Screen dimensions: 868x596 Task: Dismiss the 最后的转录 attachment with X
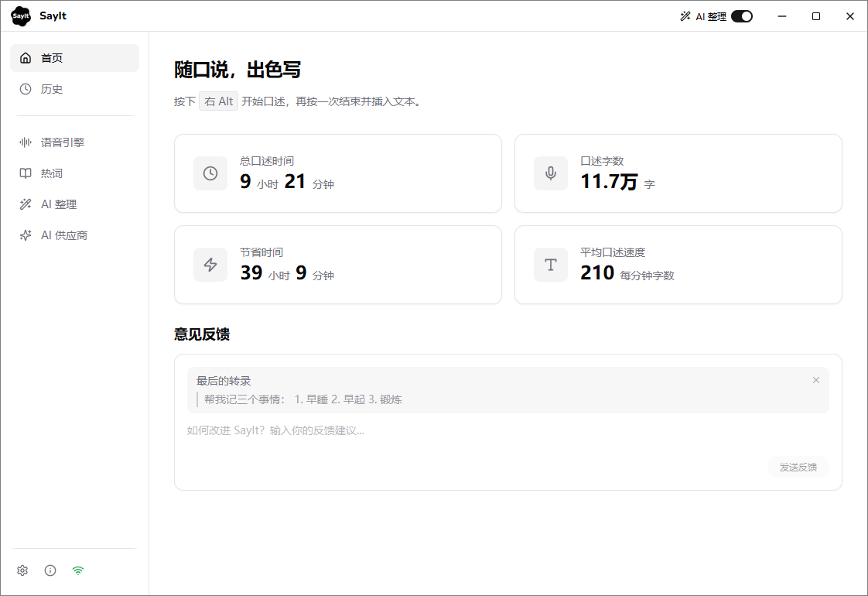[816, 380]
